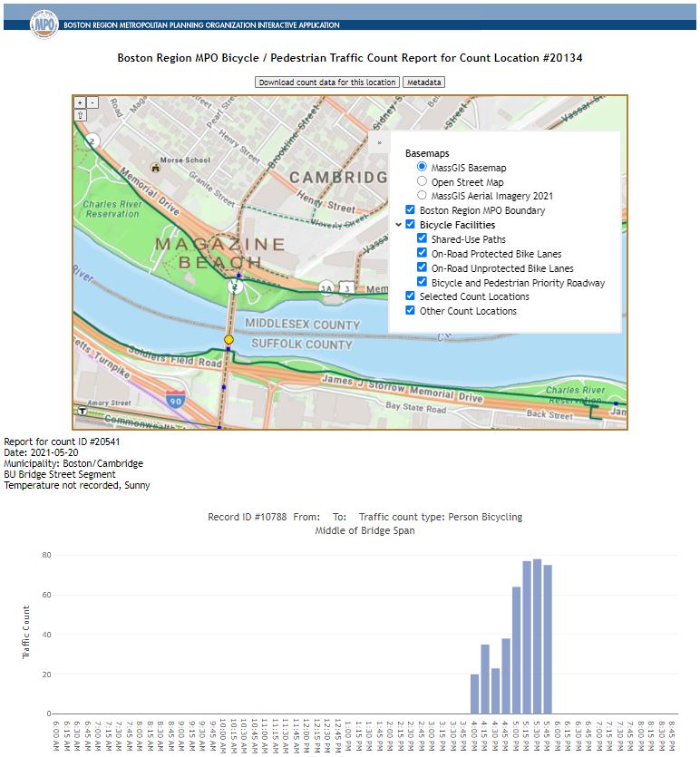Select the Open Street Map basemap
700x757 pixels.
422,181
